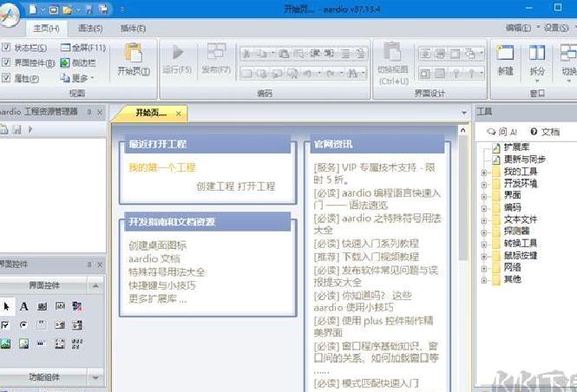Select 扩展库 in the tools tree
The height and width of the screenshot is (392, 577).
(x=516, y=147)
